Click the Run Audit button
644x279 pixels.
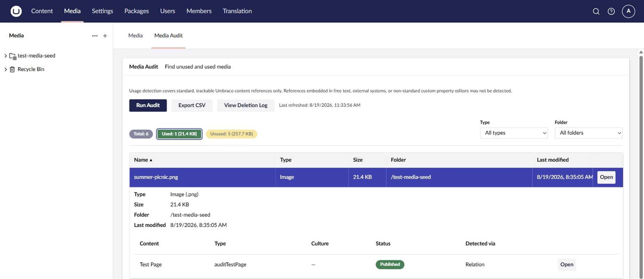[148, 105]
